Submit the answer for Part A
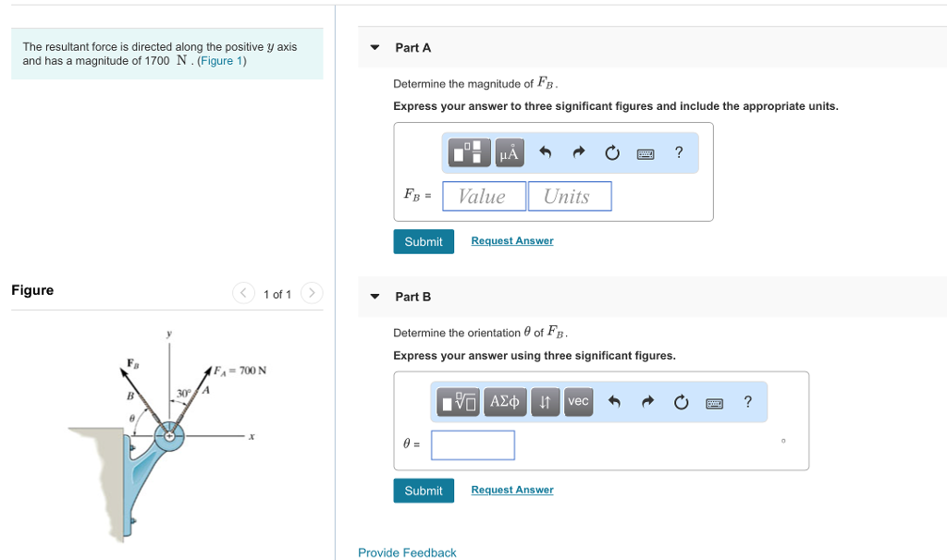The width and height of the screenshot is (947, 560). 424,241
